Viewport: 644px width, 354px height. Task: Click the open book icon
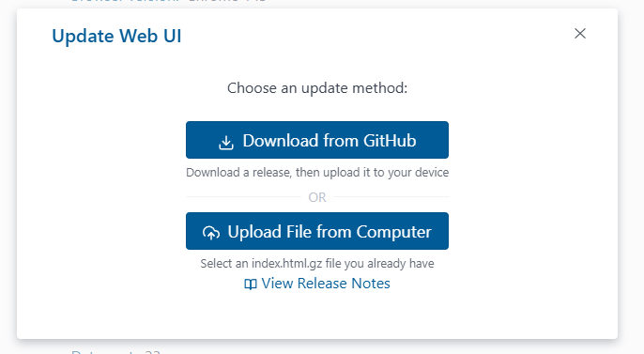[251, 285]
